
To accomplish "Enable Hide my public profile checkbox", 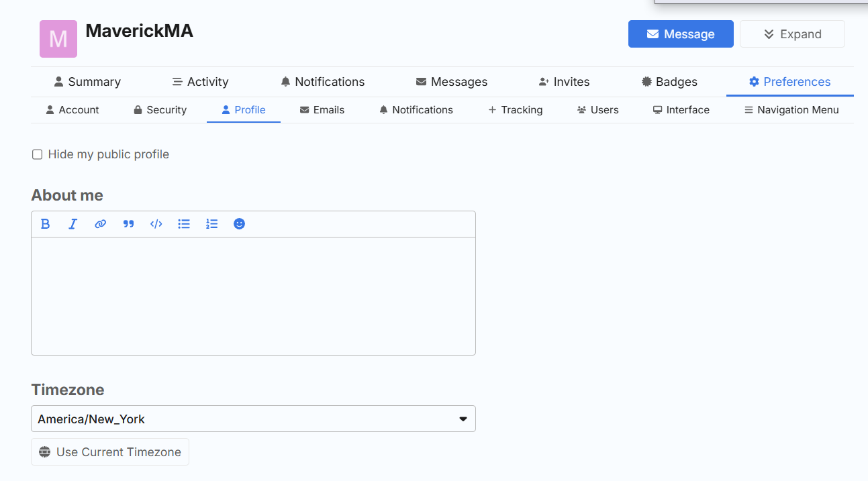I will pos(38,155).
